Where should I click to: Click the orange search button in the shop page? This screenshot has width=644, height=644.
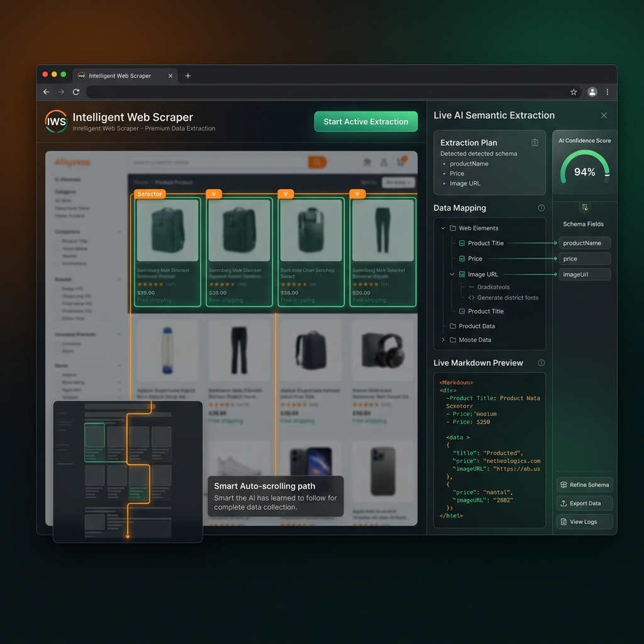317,162
